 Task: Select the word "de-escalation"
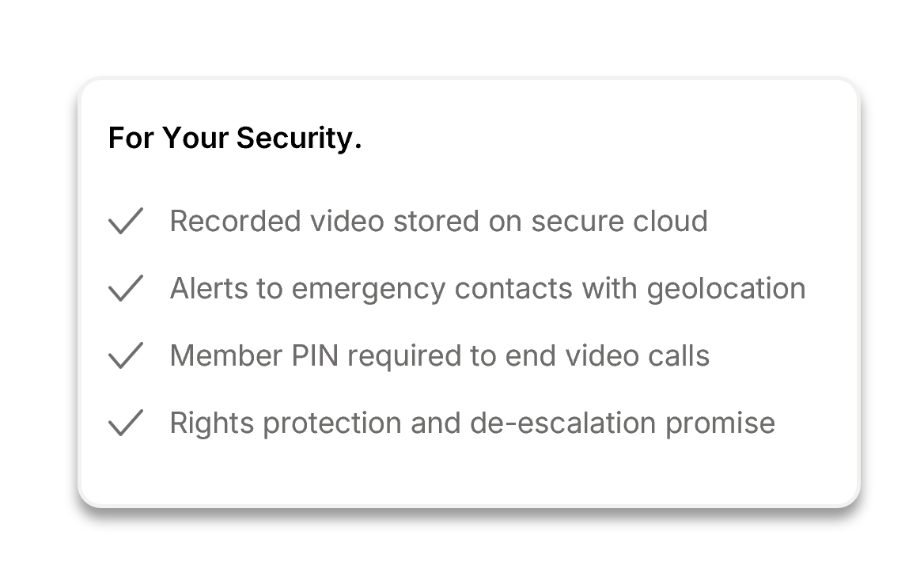(563, 423)
